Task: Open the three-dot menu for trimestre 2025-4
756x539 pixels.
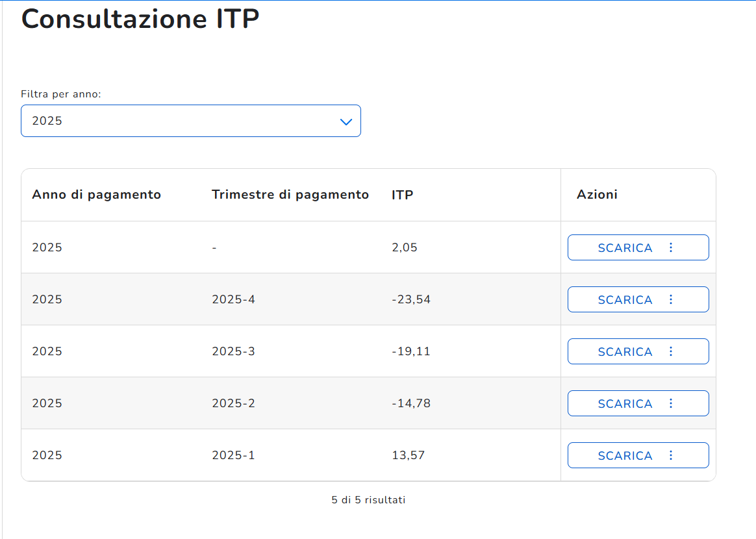Action: tap(671, 299)
